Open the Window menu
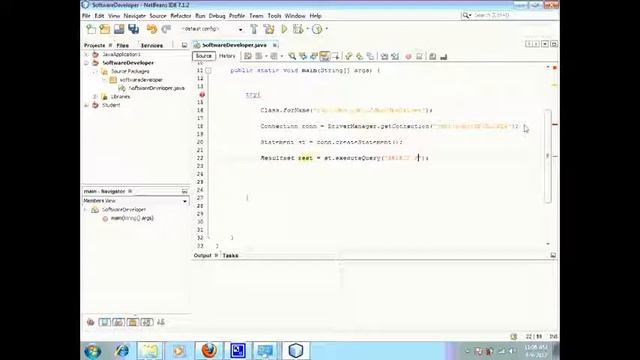Image resolution: width=640 pixels, height=360 pixels. pyautogui.click(x=295, y=16)
